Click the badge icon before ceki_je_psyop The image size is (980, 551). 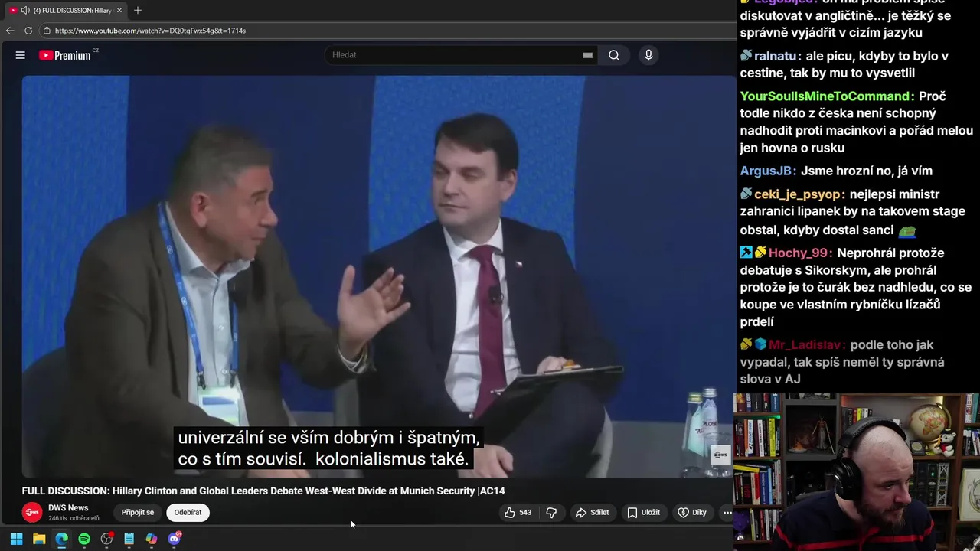point(746,194)
